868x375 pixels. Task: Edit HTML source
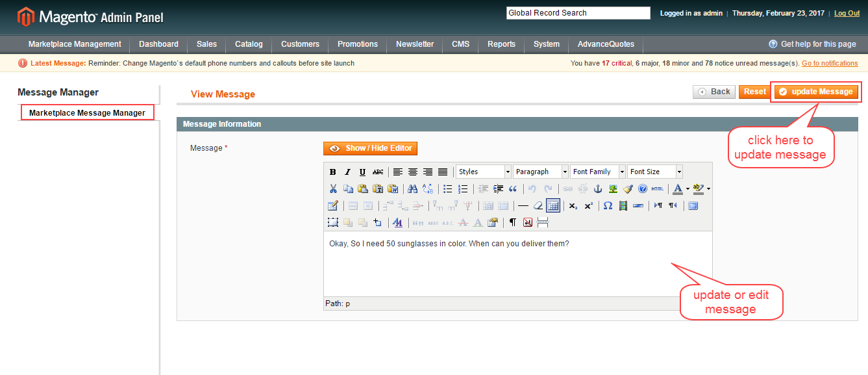click(x=658, y=188)
